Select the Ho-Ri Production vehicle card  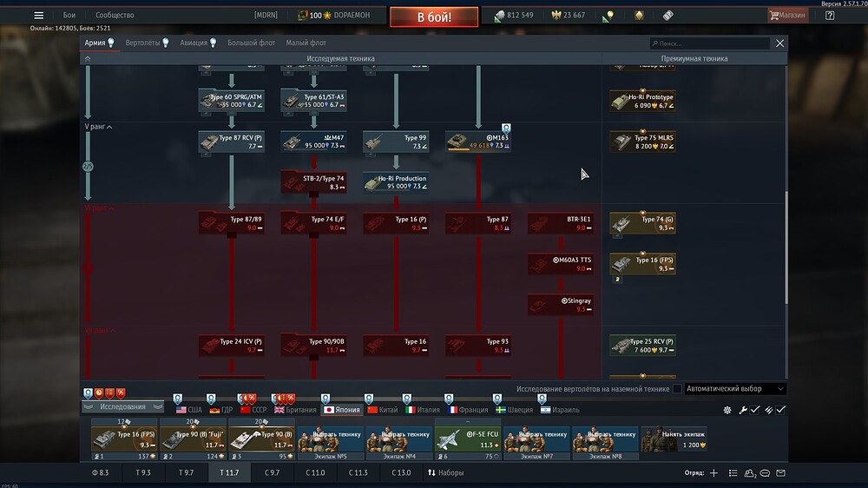pos(396,182)
